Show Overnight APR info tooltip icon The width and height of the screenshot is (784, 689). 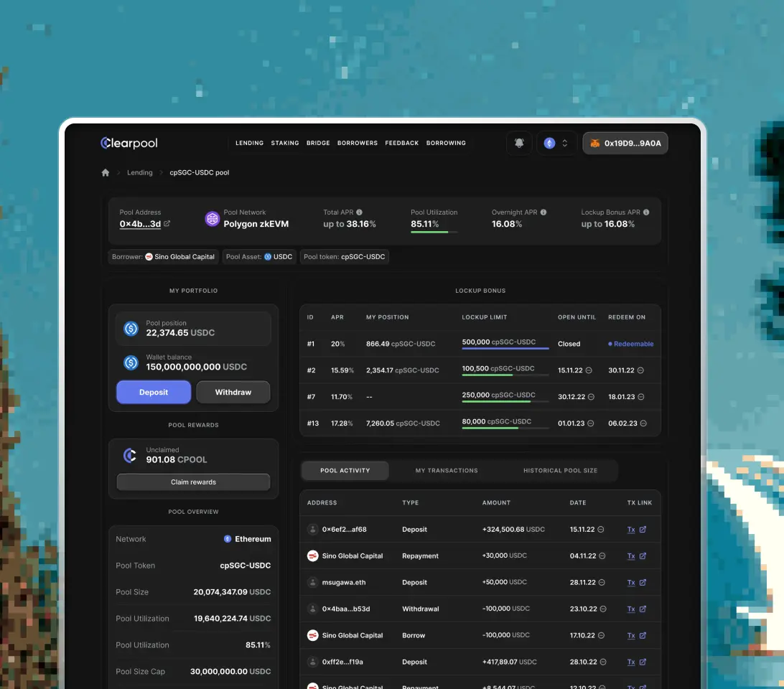(x=543, y=212)
